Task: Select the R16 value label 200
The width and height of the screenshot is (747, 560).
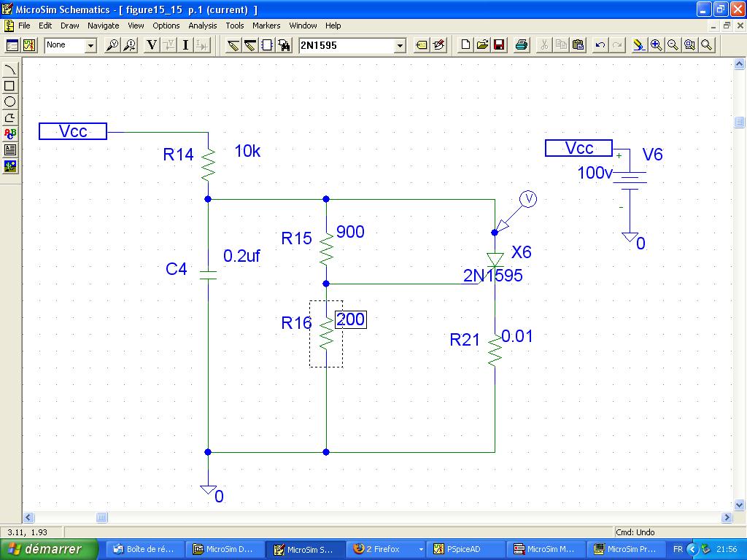Action: [351, 319]
